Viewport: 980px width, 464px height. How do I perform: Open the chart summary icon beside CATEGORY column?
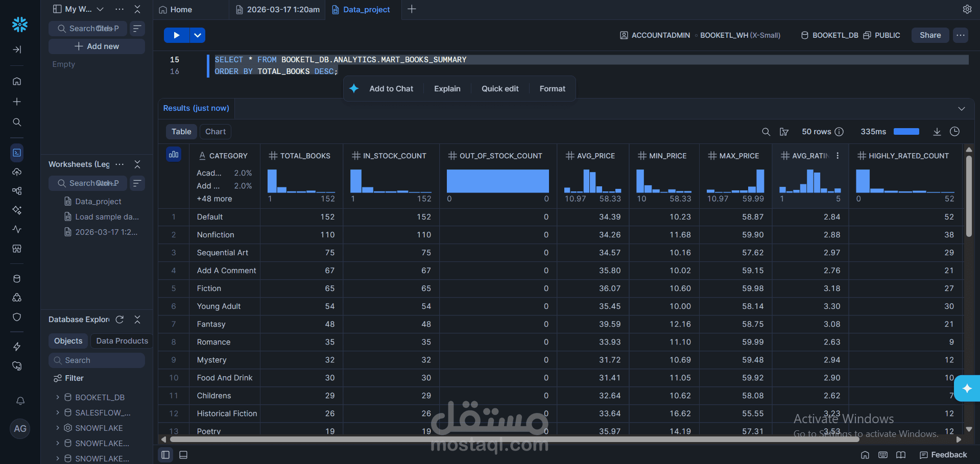coord(174,154)
